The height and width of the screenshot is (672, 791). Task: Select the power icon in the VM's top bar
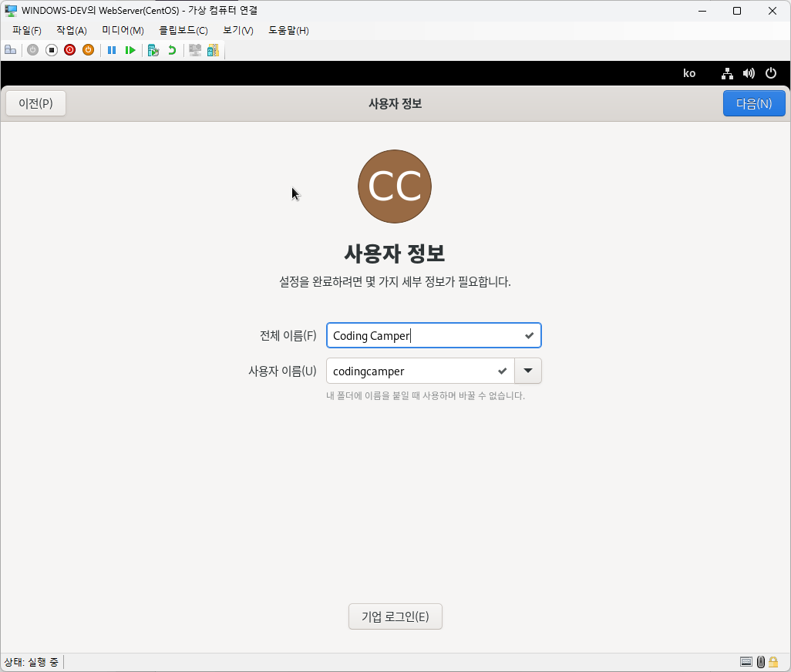point(771,72)
